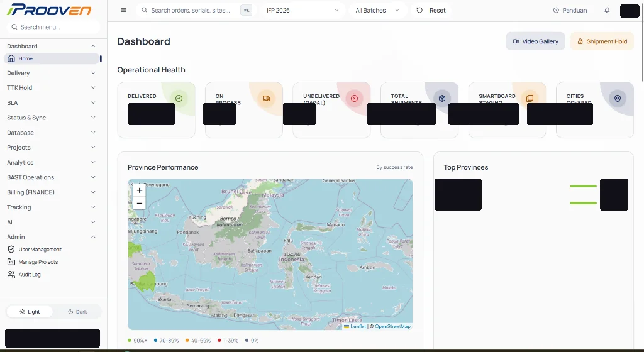Click the Province Performance map
The width and height of the screenshot is (644, 352).
tap(270, 255)
